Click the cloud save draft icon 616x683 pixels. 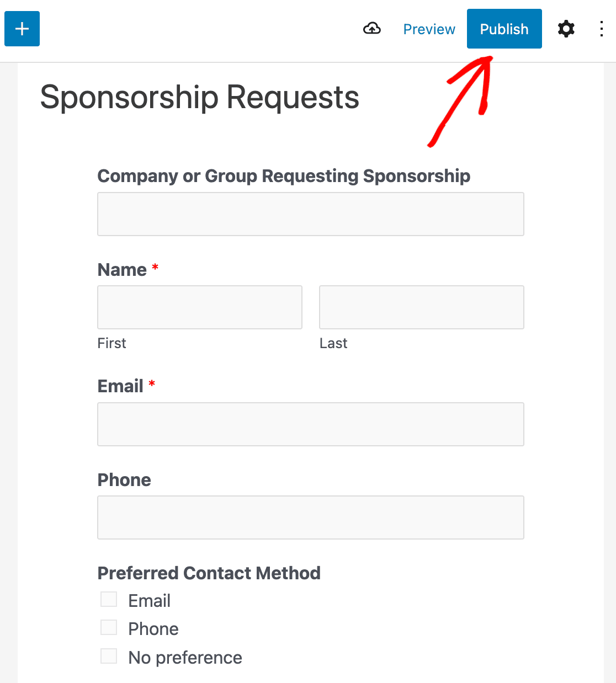[372, 29]
